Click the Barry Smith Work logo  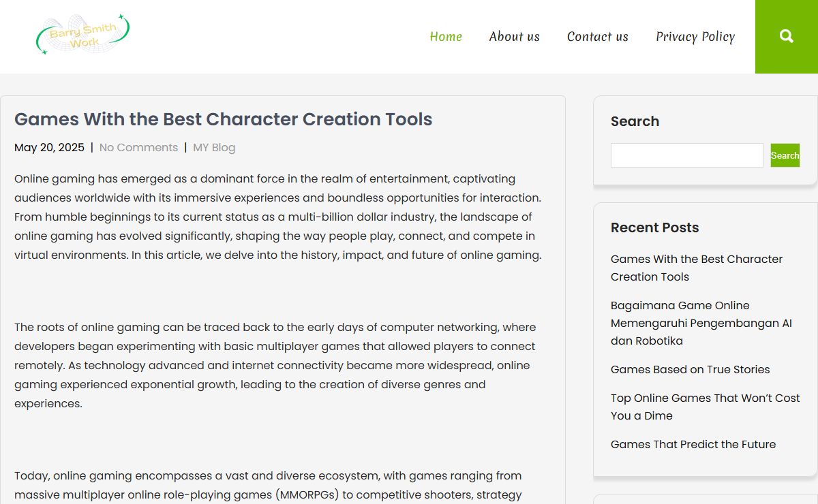82,34
